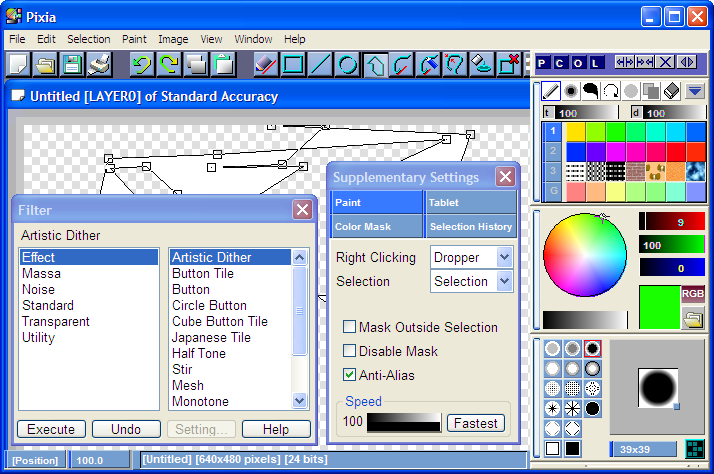Click the Paste clipboard icon
This screenshot has height=474, width=714.
coord(223,64)
